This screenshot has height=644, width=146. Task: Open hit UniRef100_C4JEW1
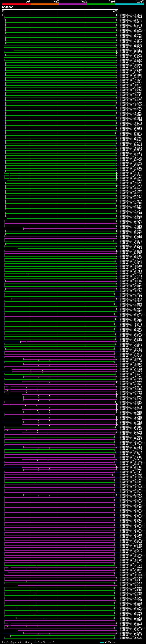point(131,590)
